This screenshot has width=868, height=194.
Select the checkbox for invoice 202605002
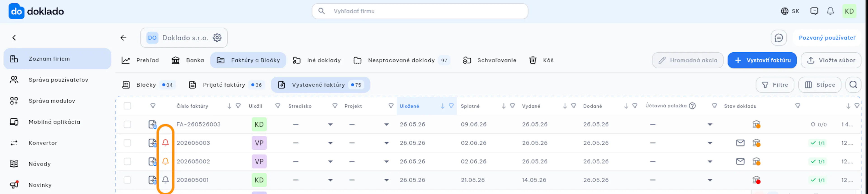(x=127, y=161)
